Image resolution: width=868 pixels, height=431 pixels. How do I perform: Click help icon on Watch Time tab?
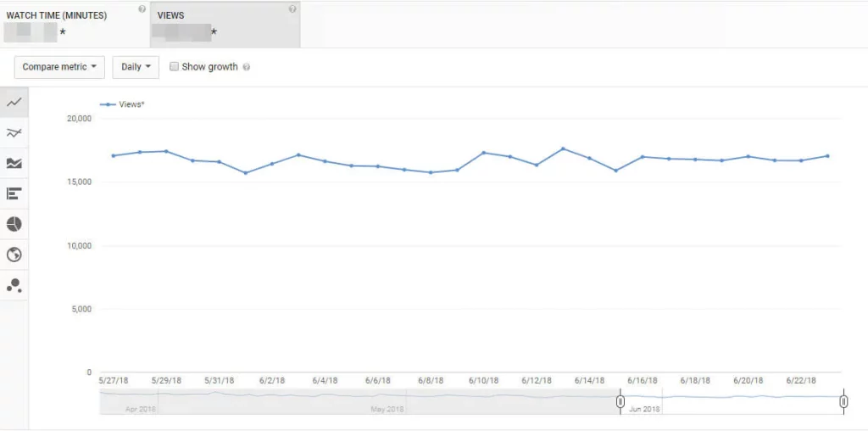(x=142, y=9)
